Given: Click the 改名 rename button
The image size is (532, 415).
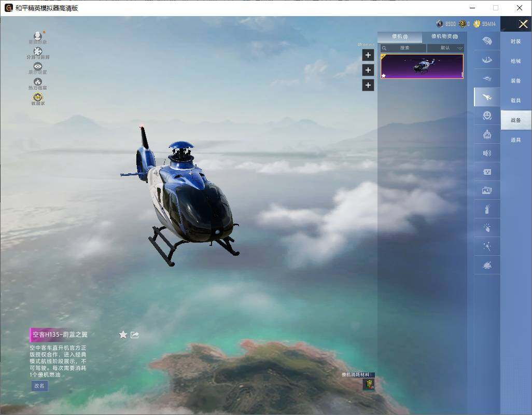Looking at the screenshot, I should coord(39,385).
